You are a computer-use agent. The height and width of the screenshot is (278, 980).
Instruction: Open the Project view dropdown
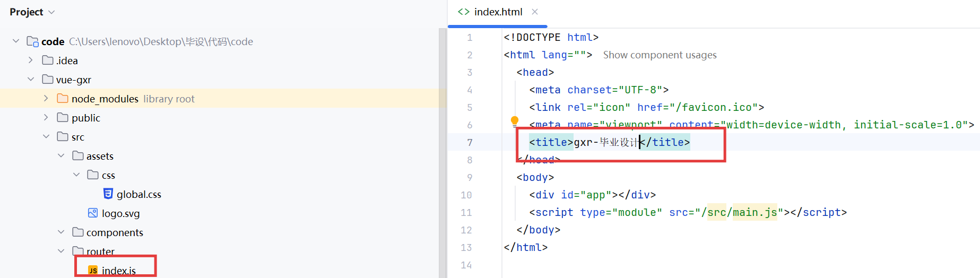[32, 12]
